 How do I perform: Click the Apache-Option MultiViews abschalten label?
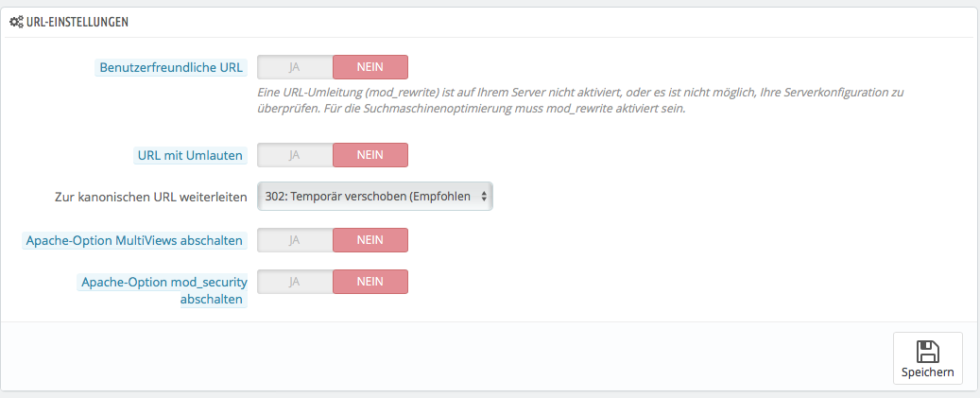(x=135, y=240)
